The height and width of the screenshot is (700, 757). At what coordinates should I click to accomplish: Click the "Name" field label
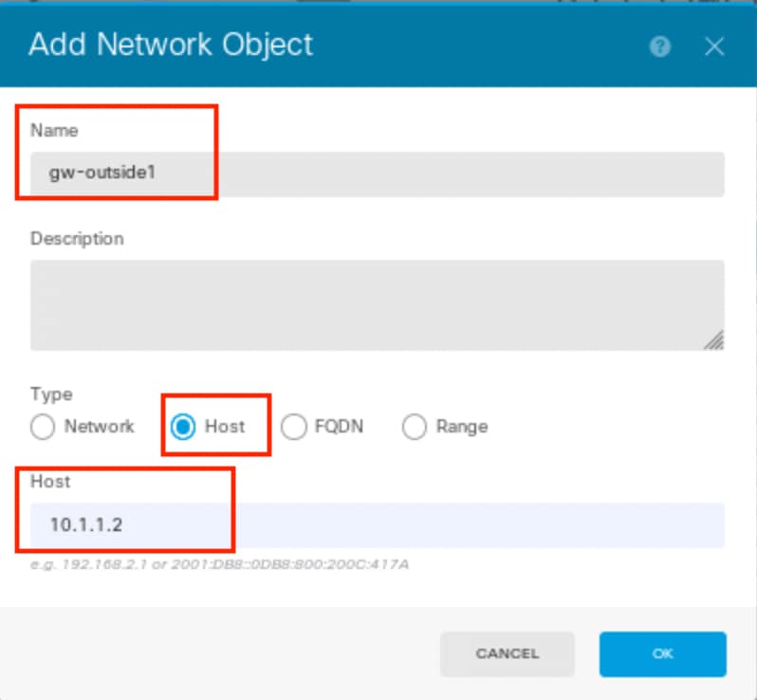coord(55,130)
